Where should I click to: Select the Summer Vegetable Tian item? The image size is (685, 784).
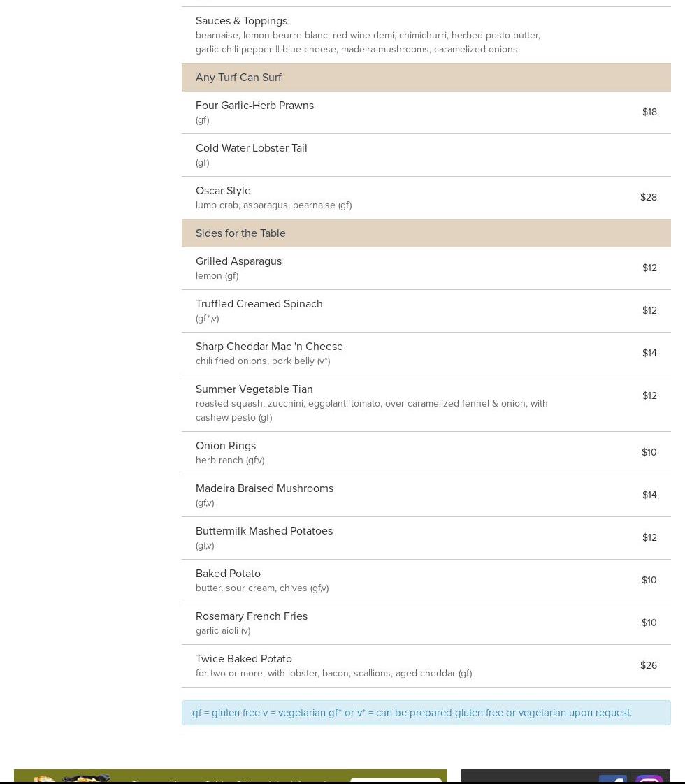254,389
